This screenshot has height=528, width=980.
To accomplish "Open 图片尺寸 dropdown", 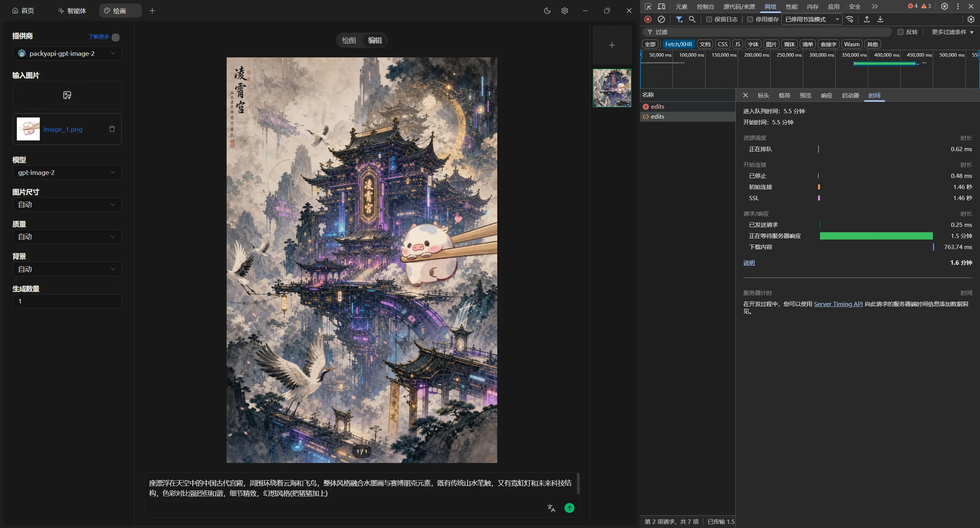I will coord(67,205).
